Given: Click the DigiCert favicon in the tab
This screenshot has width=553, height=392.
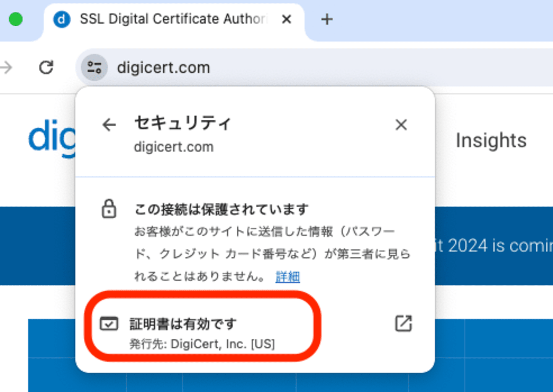Looking at the screenshot, I should pos(62,19).
